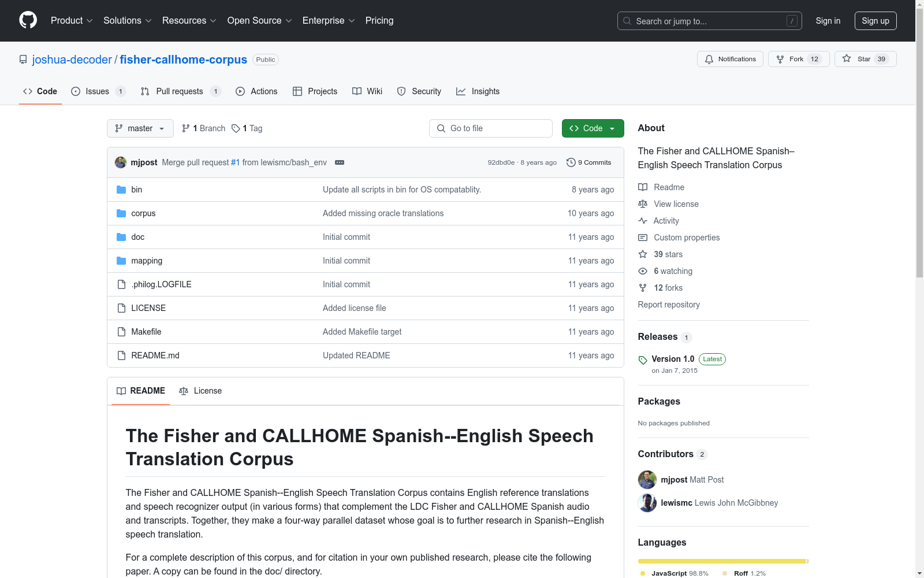Click the Custom properties note icon
The image size is (924, 578).
tap(643, 238)
